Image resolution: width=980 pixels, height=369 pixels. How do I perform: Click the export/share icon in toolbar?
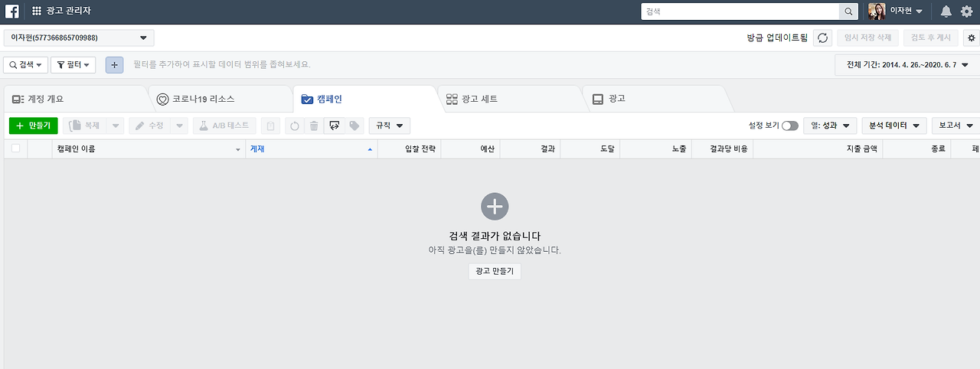(x=334, y=126)
